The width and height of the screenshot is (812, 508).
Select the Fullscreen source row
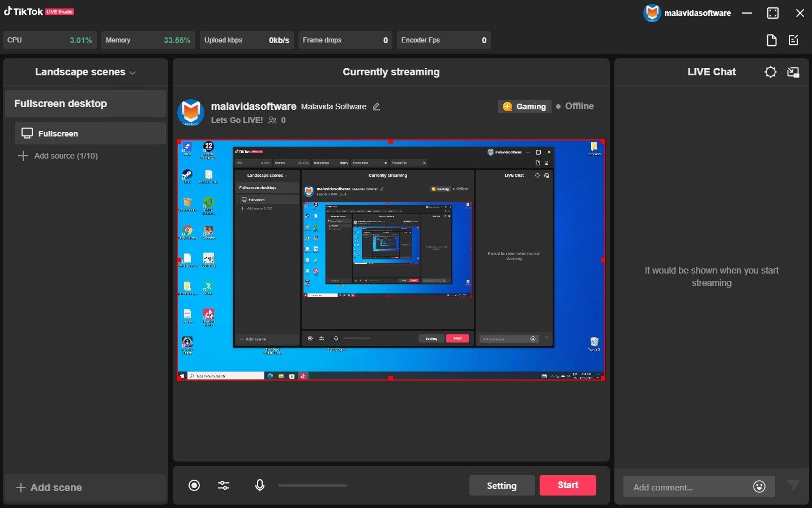point(90,133)
